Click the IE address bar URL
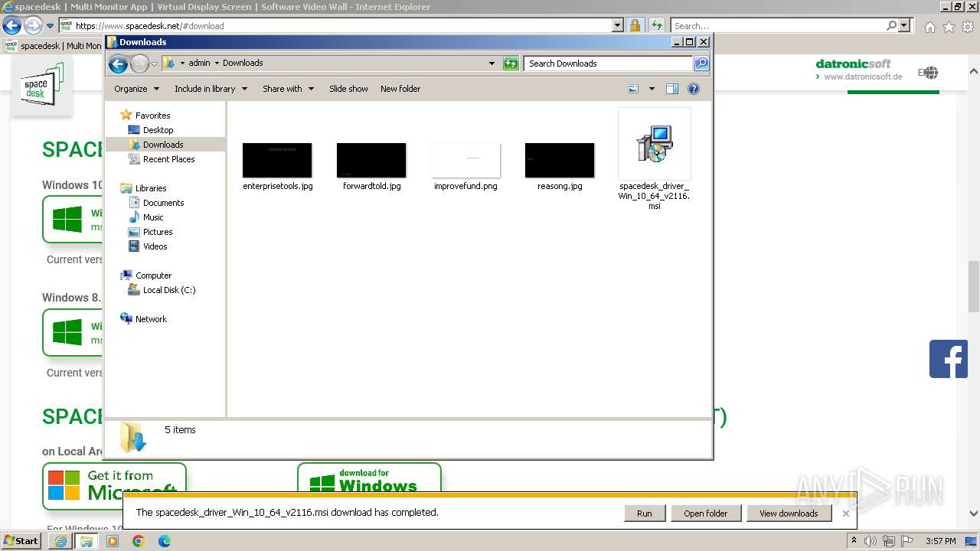The width and height of the screenshot is (980, 551). (150, 26)
